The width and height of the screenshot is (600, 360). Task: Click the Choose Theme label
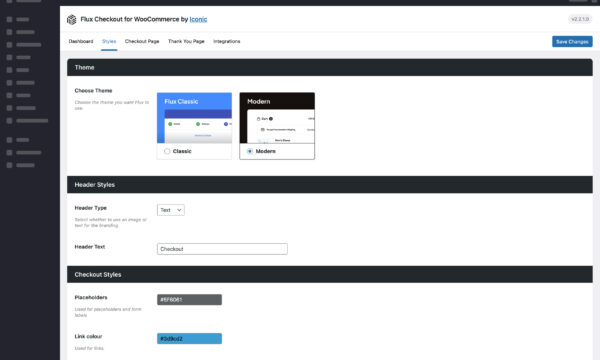point(93,91)
